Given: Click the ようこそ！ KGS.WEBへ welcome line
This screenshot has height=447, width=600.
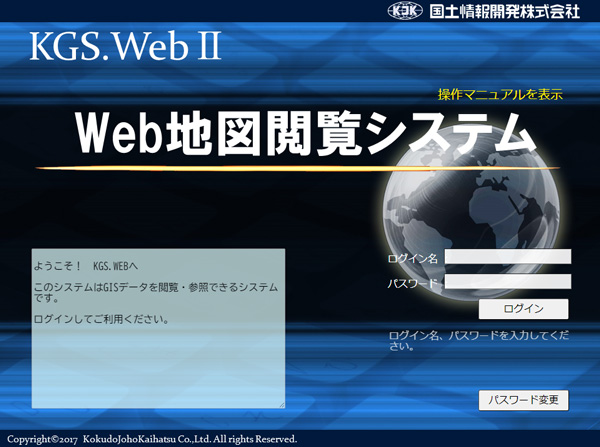Looking at the screenshot, I should (x=86, y=266).
